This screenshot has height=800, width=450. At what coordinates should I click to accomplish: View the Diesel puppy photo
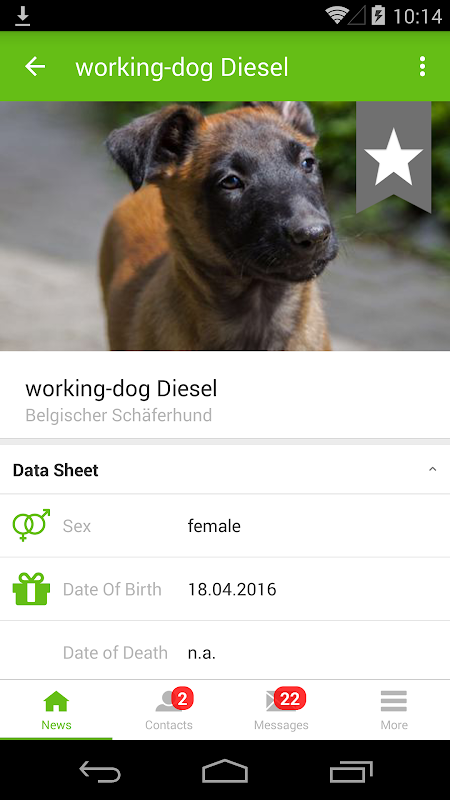tap(225, 226)
